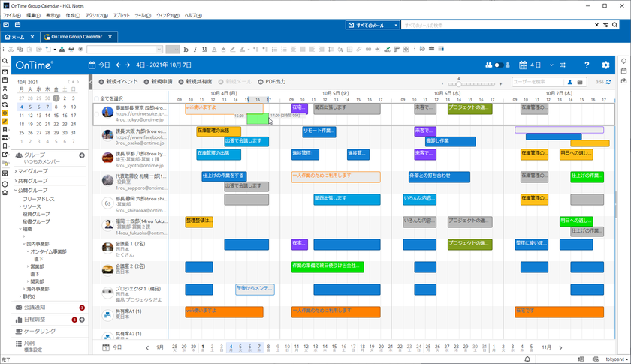Image resolution: width=631 pixels, height=364 pixels.
Task: Collapse the 公開グループ tree node
Action: (16, 190)
